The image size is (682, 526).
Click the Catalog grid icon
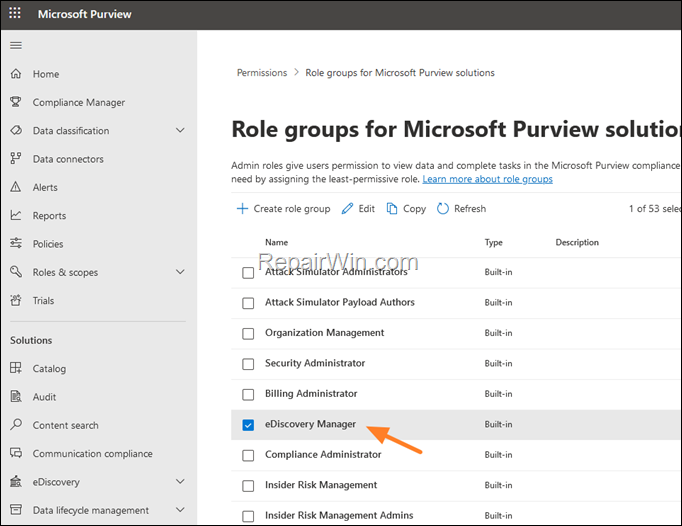coord(16,368)
